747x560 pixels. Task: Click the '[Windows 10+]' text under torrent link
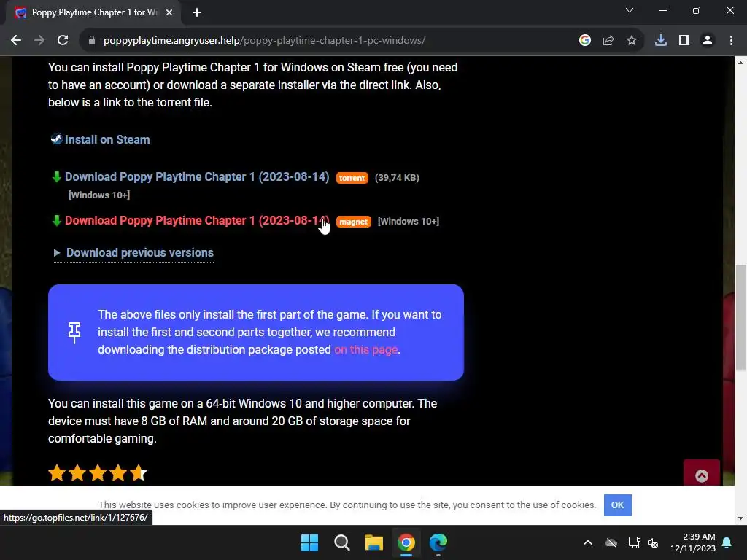(x=99, y=195)
